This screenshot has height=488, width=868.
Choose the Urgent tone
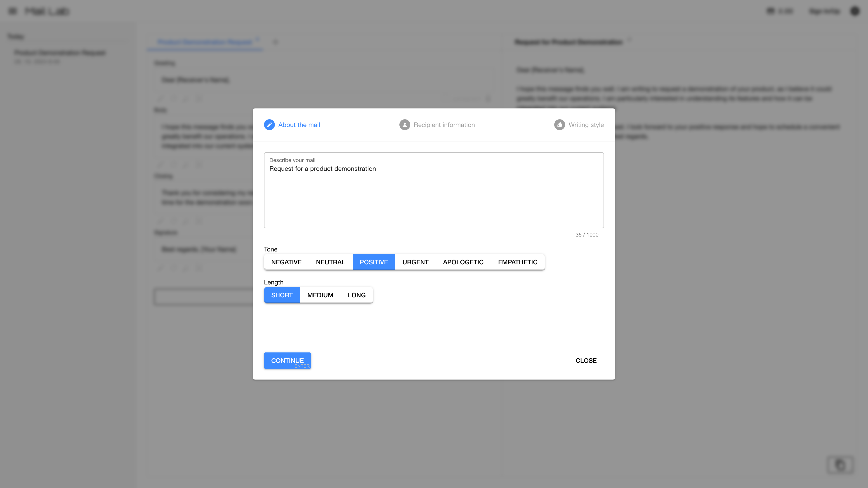(415, 262)
